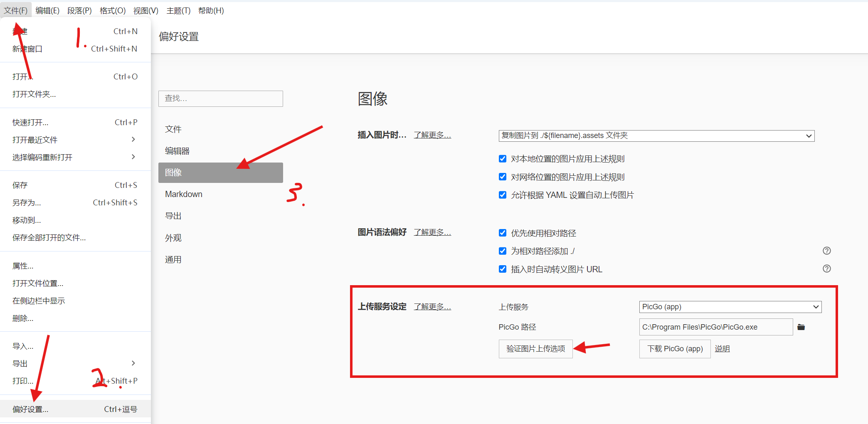
Task: Click the 查找... search field
Action: [221, 99]
